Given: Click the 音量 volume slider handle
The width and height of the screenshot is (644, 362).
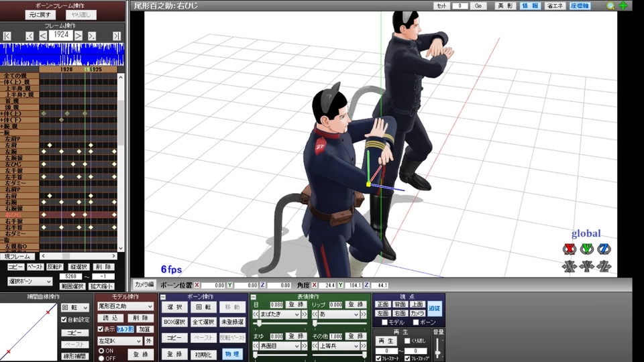Looking at the screenshot, I should coord(438,352).
